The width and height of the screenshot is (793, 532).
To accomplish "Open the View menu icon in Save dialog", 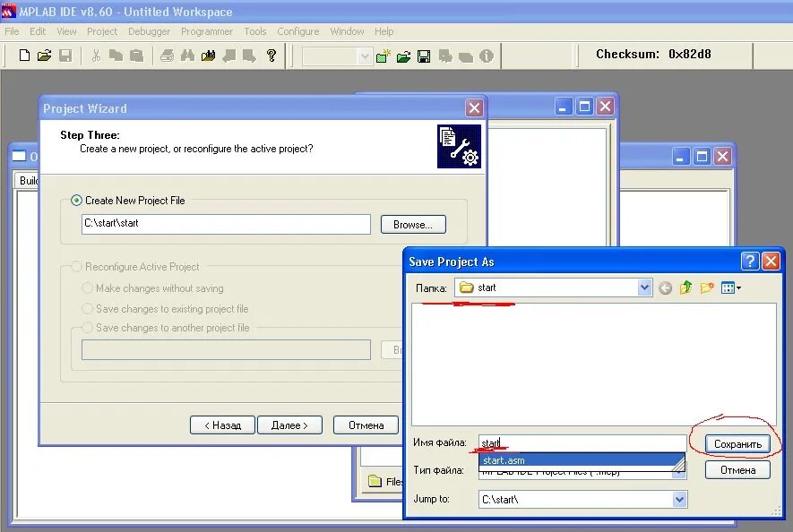I will pos(731,288).
